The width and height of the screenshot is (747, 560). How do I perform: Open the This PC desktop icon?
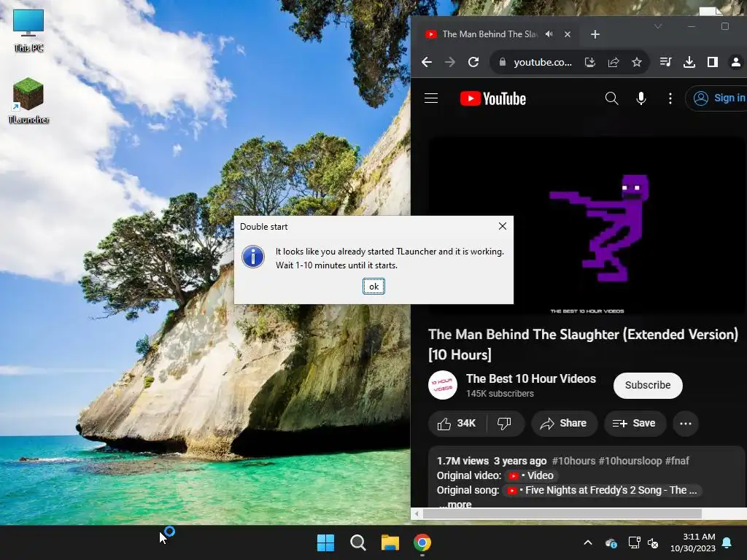click(x=28, y=31)
